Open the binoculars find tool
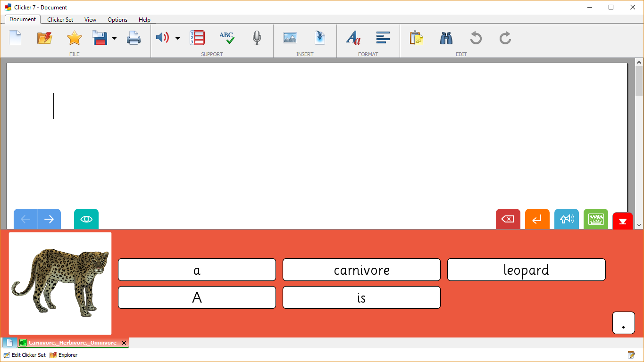Image resolution: width=644 pixels, height=362 pixels. coord(446,38)
